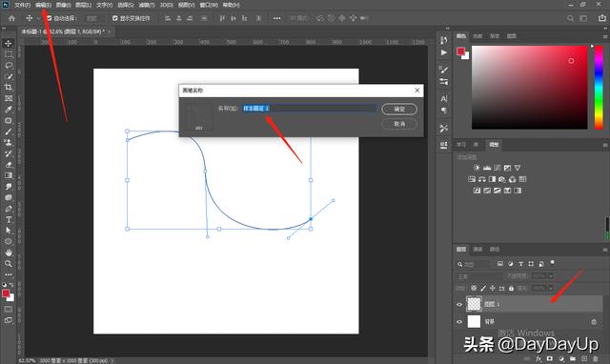Open the 3D(D) menu
This screenshot has width=610, height=364.
(x=167, y=5)
